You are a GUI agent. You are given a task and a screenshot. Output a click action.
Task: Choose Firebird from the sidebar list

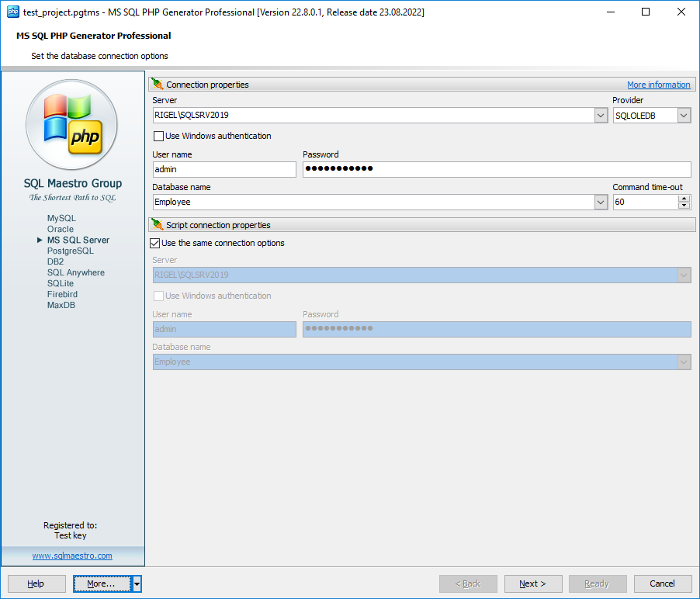click(x=62, y=295)
